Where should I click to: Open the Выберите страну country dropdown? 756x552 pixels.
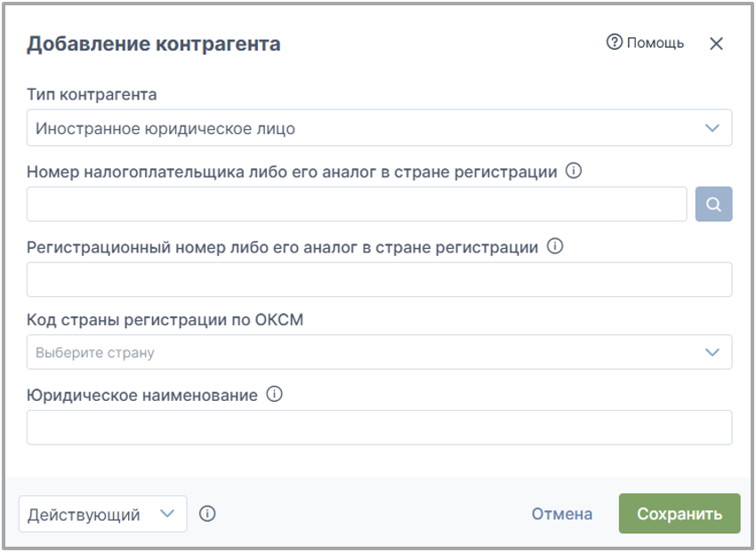(x=380, y=352)
